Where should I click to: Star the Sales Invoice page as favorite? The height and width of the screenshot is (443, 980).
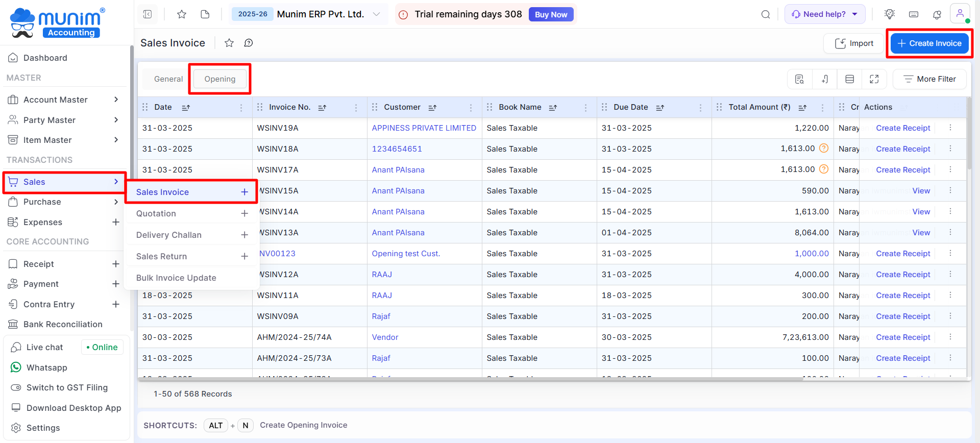229,43
